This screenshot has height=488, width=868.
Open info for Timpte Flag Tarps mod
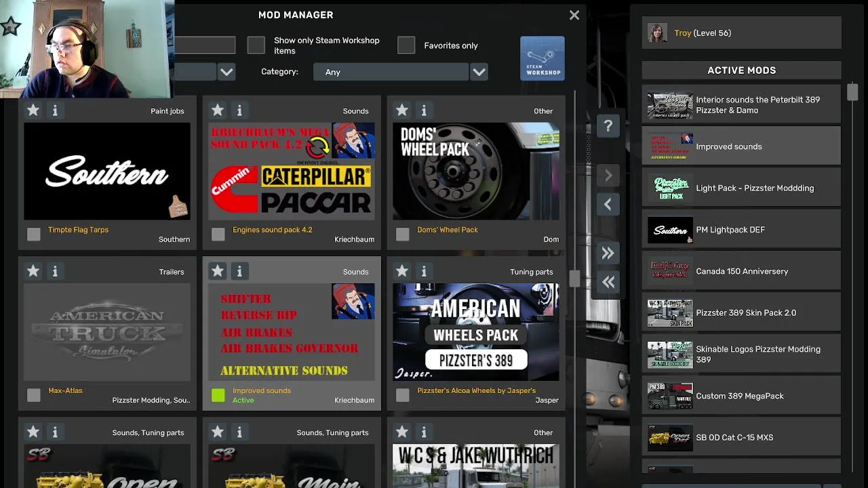(55, 110)
